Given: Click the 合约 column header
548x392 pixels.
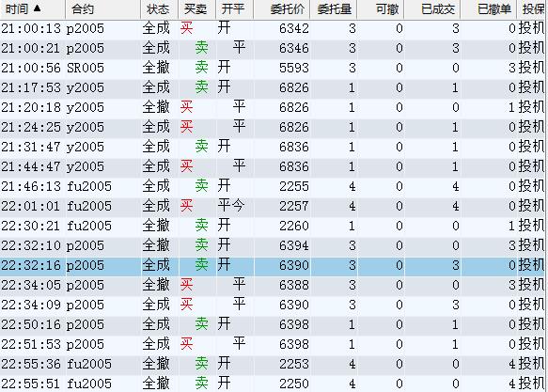Looking at the screenshot, I should click(x=102, y=9).
